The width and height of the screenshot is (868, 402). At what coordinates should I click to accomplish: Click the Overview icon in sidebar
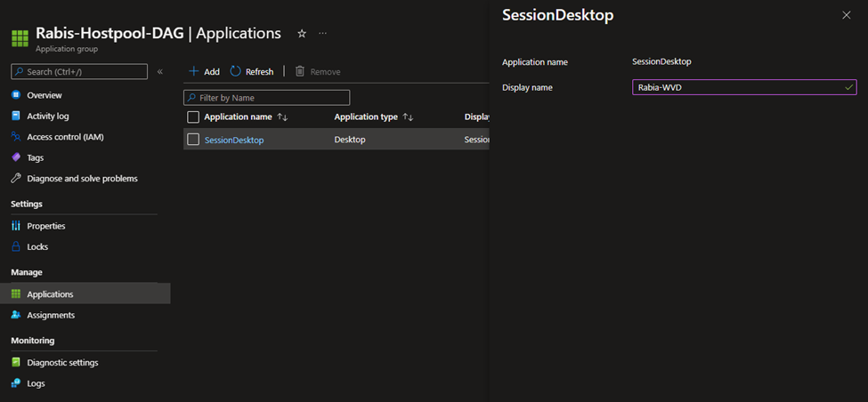(16, 95)
